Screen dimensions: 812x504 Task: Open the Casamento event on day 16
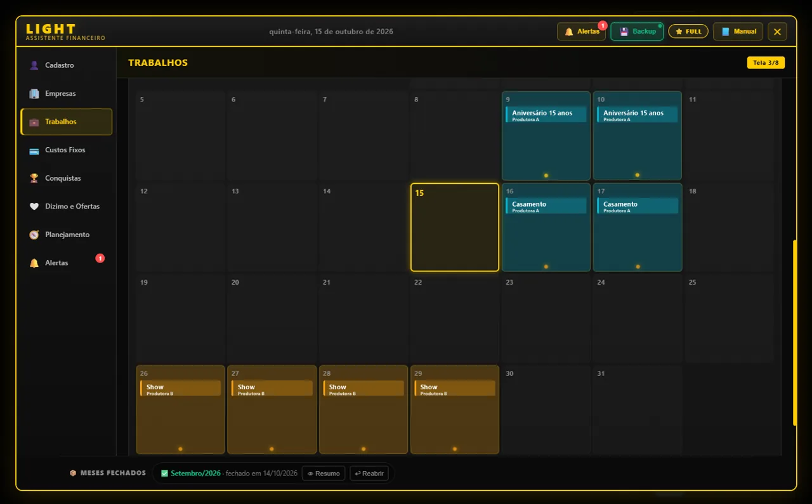(546, 206)
